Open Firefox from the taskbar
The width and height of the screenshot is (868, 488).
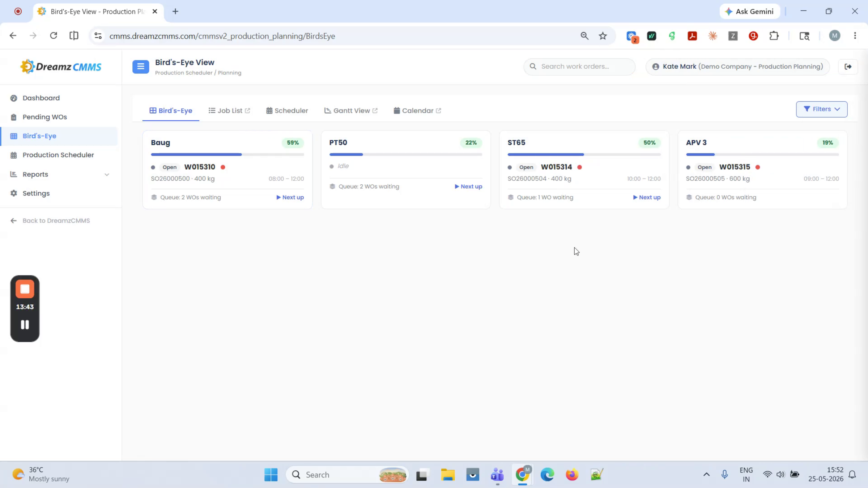point(572,475)
